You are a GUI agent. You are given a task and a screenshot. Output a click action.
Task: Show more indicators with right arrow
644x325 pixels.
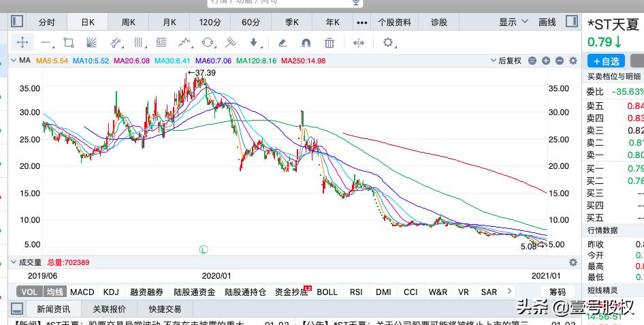pyautogui.click(x=509, y=292)
